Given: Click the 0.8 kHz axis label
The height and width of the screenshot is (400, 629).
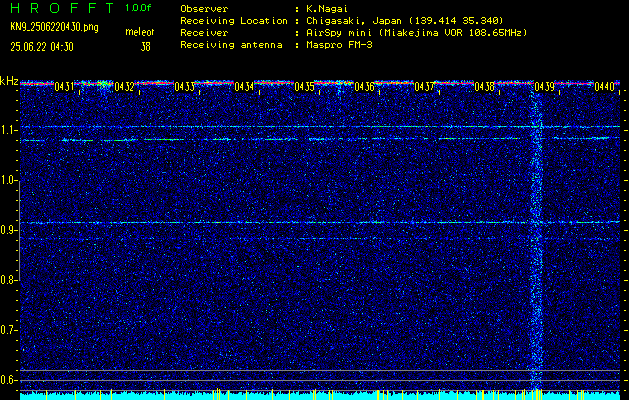Looking at the screenshot, I should click(9, 280).
